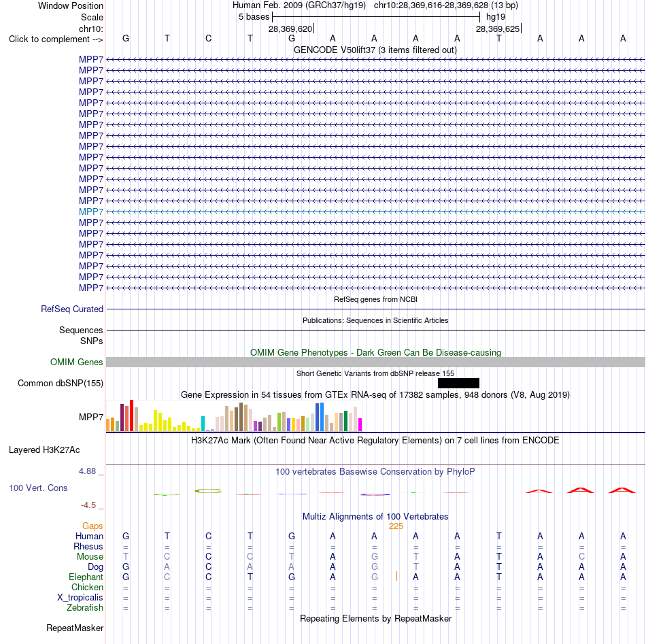This screenshot has width=646, height=644.
Task: Click the GTEx MPP7 tissue expression bar chart
Action: (x=234, y=416)
